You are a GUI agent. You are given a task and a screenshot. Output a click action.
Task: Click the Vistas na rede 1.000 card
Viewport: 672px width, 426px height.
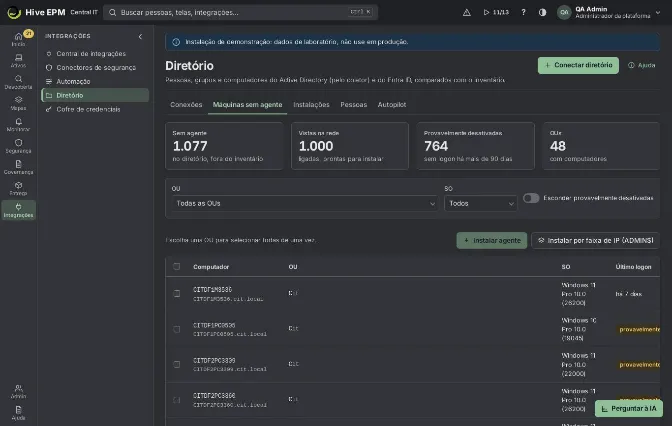[350, 146]
